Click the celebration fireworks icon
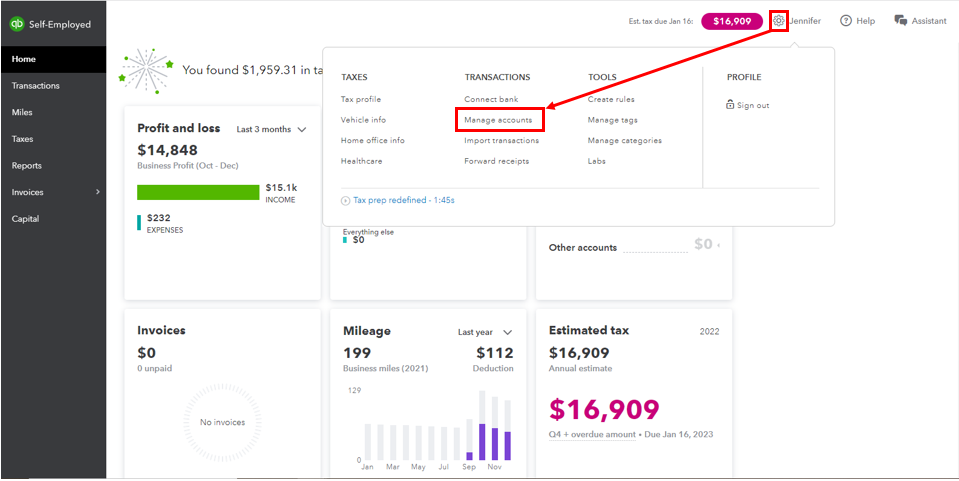Screen dimensions: 959x481 point(144,68)
